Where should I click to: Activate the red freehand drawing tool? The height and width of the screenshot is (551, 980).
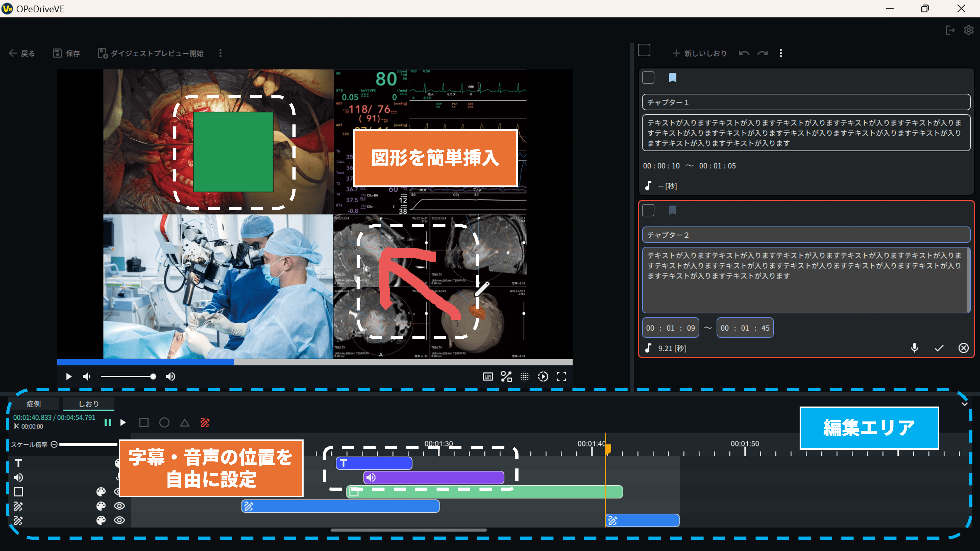click(205, 423)
